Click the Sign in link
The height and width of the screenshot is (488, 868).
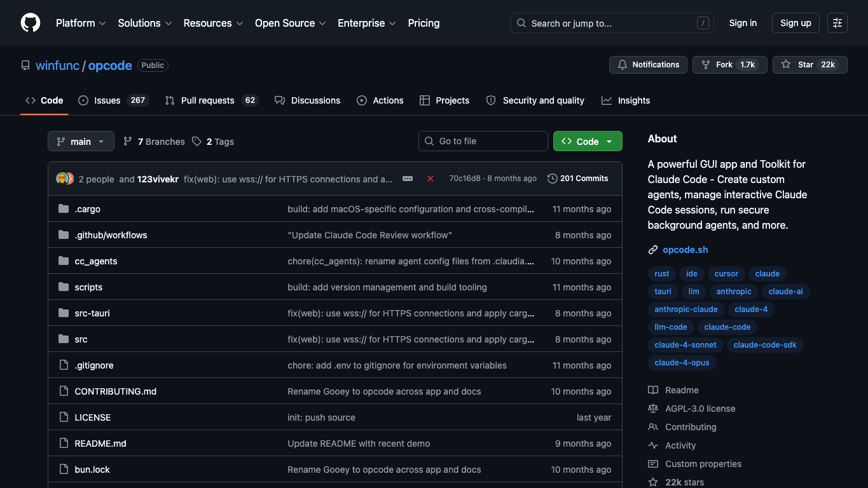coord(743,23)
